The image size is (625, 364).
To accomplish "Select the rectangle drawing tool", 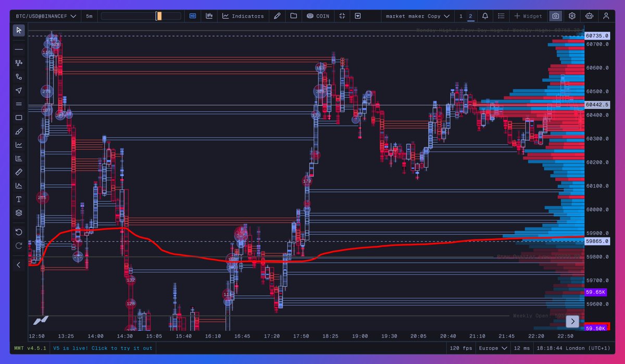I will coord(19,118).
